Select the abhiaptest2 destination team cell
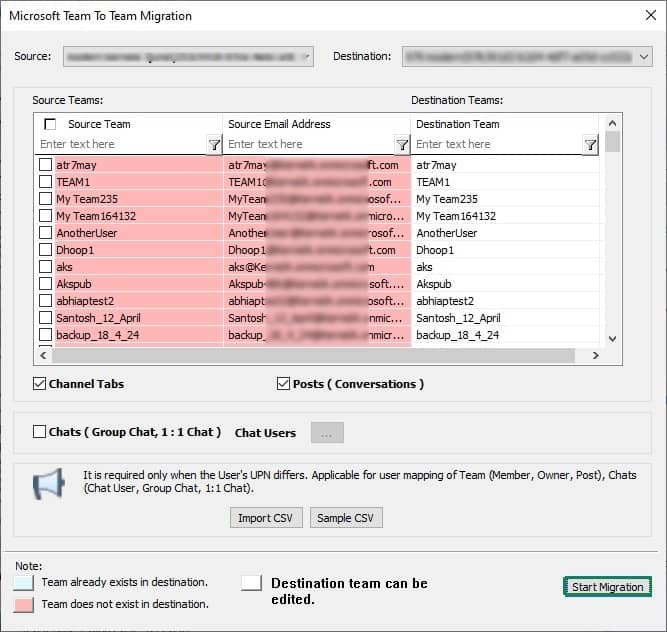 505,301
